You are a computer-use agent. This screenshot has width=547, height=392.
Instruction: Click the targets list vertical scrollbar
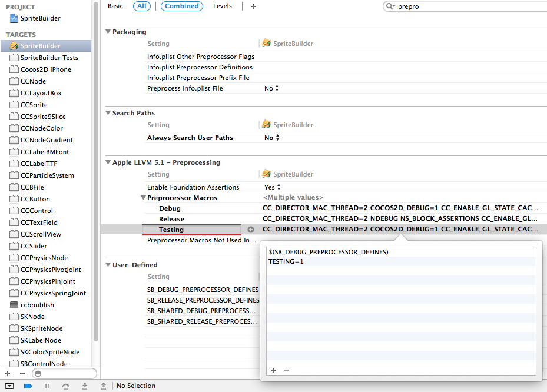click(96, 171)
